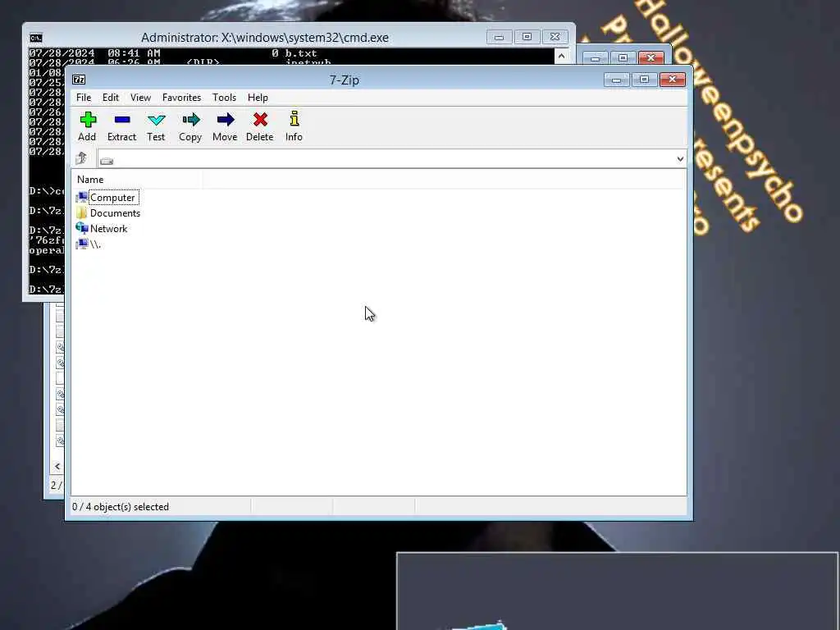The image size is (840, 630).
Task: Click the status bar text '0 / 4 object(s) selected'
Action: pos(121,507)
